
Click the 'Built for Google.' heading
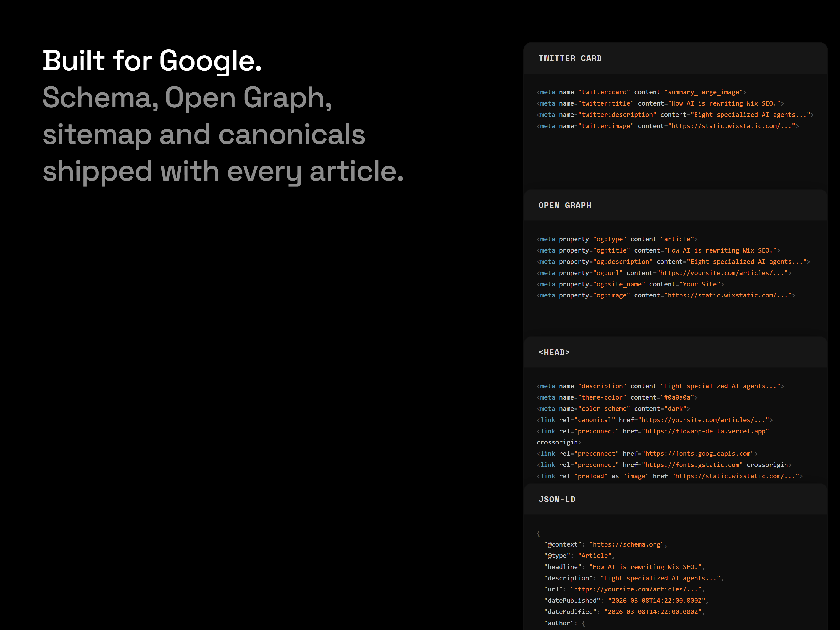[x=152, y=61]
